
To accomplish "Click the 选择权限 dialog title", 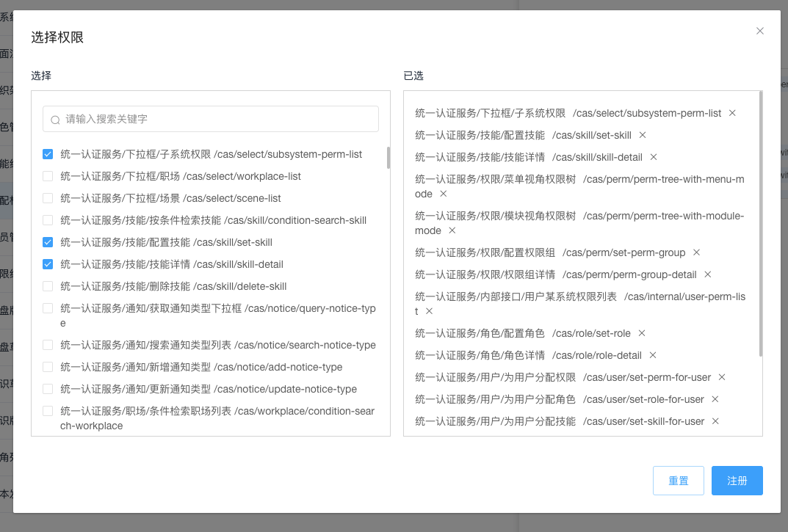I will point(57,37).
